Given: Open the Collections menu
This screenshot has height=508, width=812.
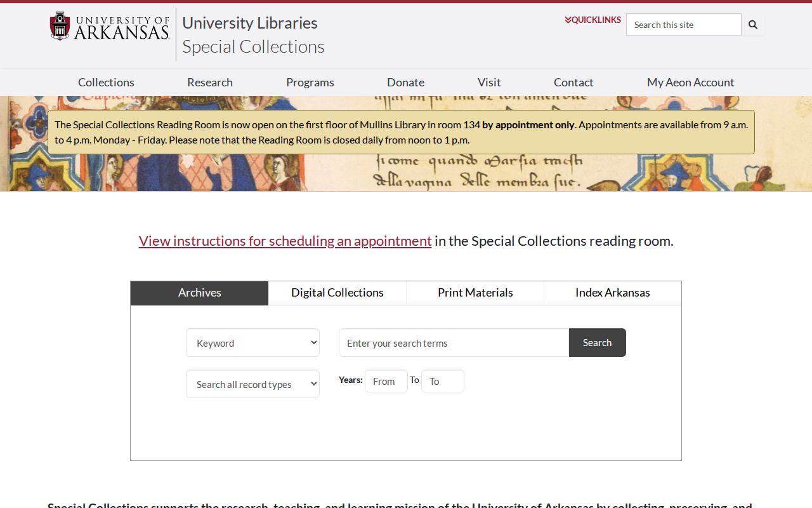Looking at the screenshot, I should pos(106,82).
